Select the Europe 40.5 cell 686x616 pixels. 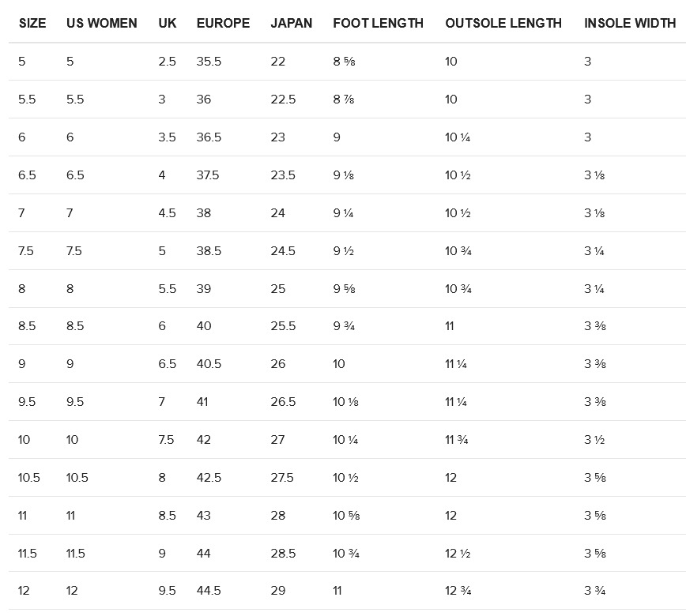tap(209, 364)
